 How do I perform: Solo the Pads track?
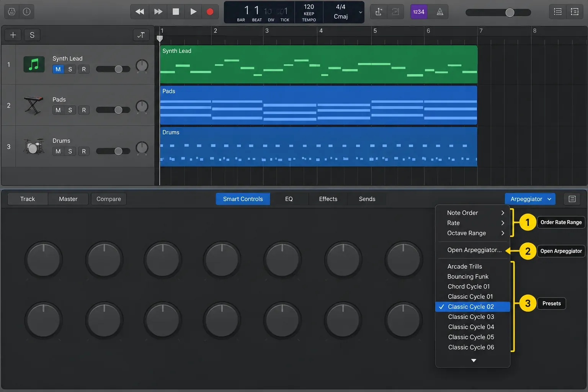coord(70,110)
